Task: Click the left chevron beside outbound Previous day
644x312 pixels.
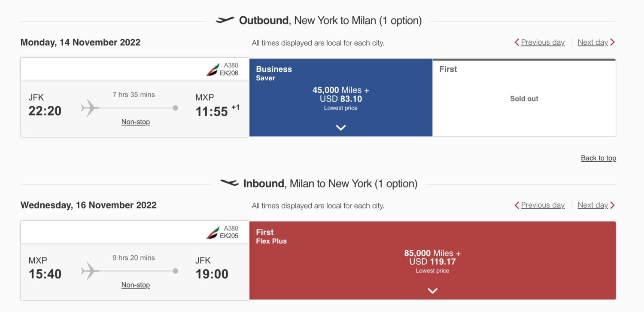Action: [x=517, y=42]
